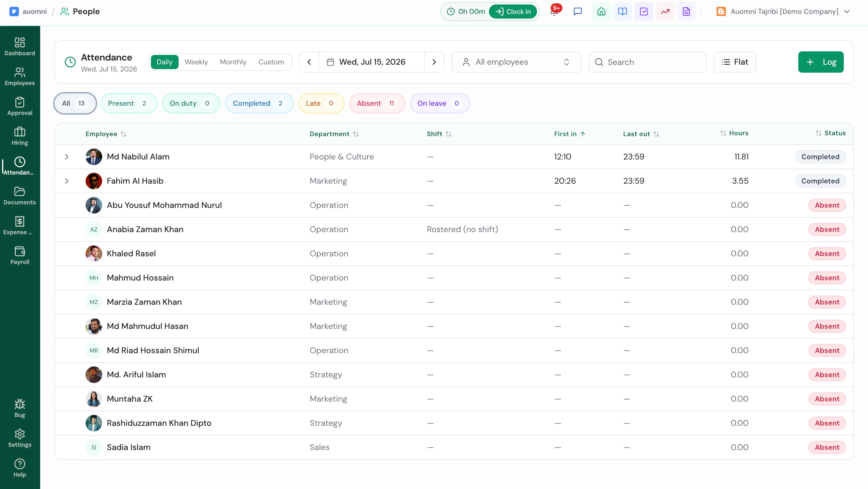Viewport: 868px width, 489px height.
Task: Open the chat messages icon
Action: pyautogui.click(x=577, y=12)
